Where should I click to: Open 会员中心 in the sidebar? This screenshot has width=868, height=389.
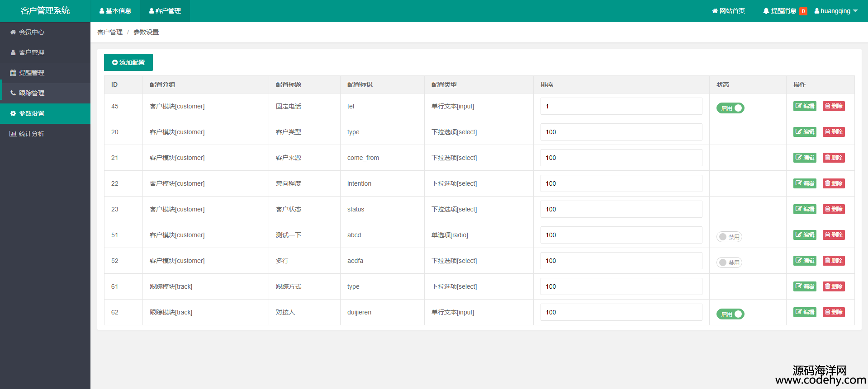(45, 32)
